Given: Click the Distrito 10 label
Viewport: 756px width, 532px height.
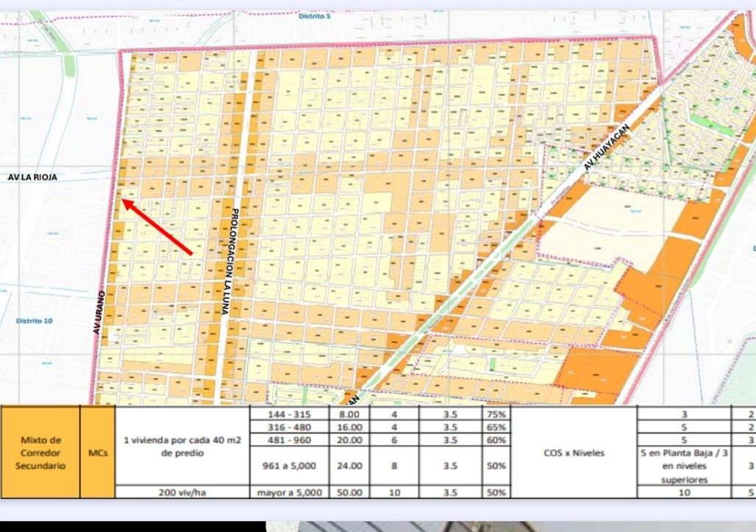Looking at the screenshot, I should [x=35, y=321].
